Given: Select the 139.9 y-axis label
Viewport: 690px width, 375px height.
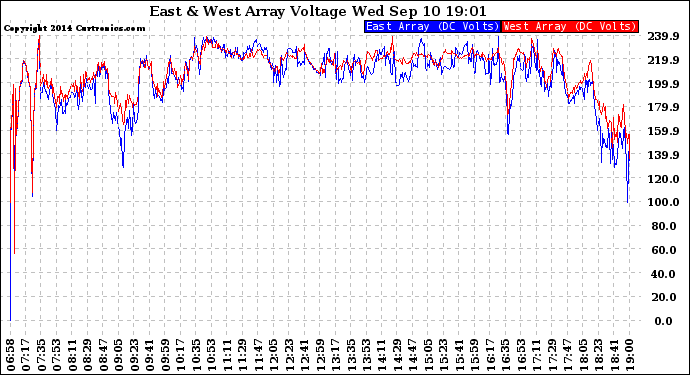Looking at the screenshot, I should (x=663, y=155).
